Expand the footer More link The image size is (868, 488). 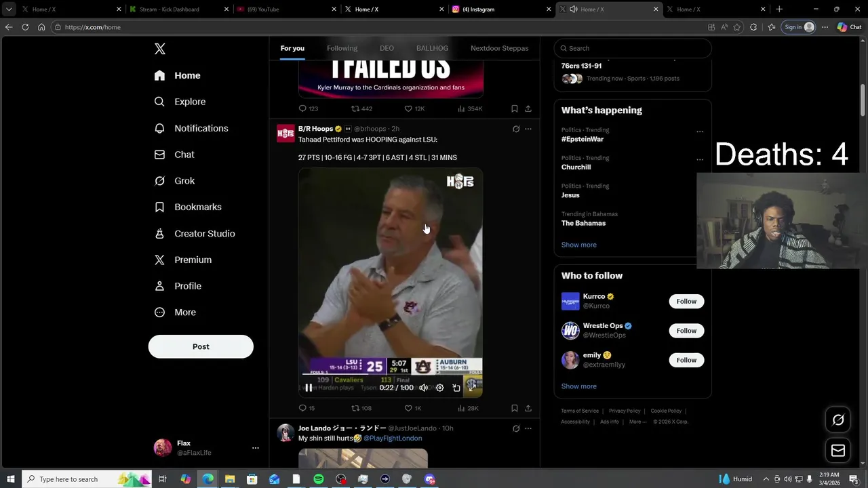(x=637, y=422)
